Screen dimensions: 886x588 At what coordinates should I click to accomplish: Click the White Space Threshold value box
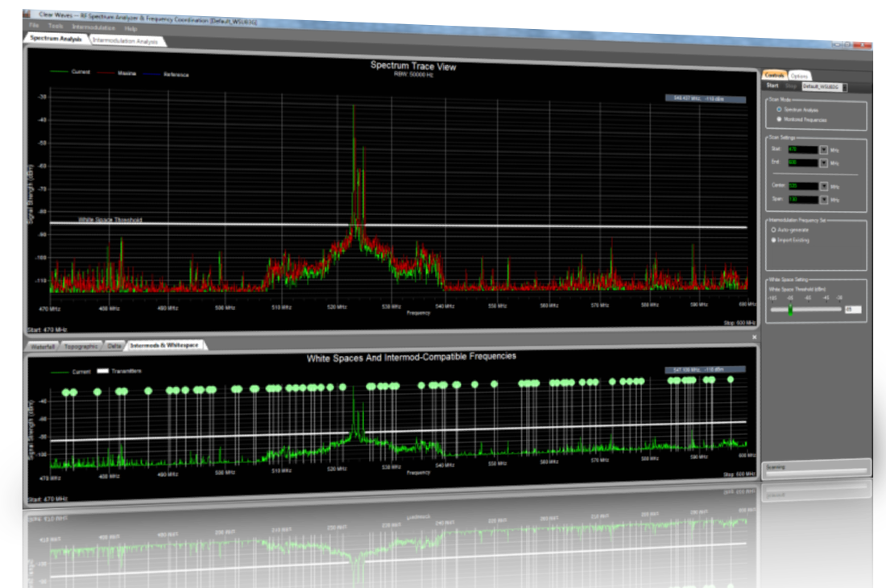pyautogui.click(x=853, y=309)
